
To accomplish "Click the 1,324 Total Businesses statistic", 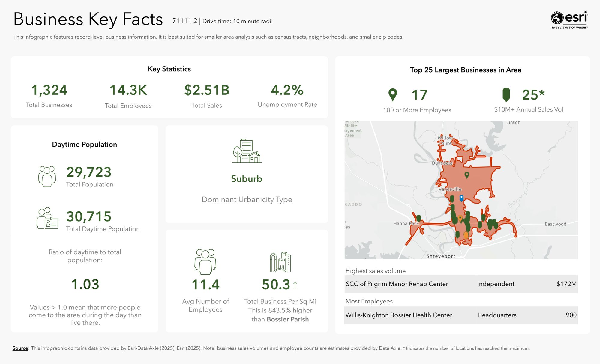I will 49,90.
